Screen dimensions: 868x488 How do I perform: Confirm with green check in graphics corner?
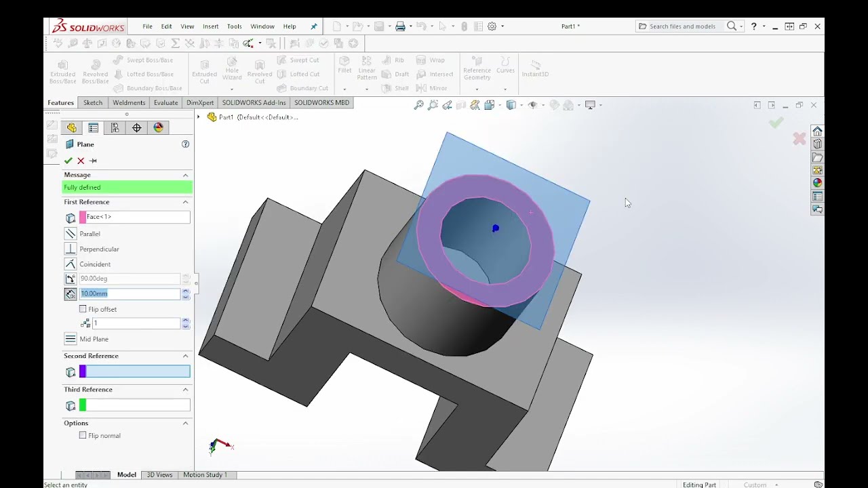point(776,123)
